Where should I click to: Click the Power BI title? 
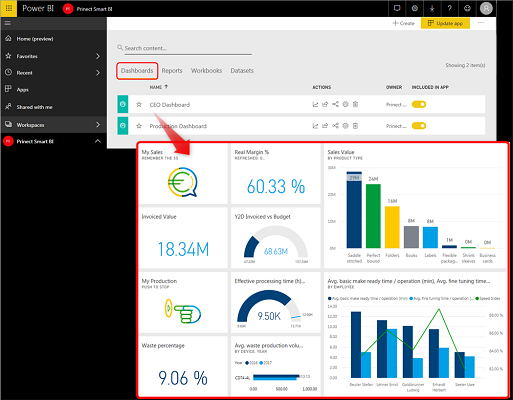[x=38, y=9]
